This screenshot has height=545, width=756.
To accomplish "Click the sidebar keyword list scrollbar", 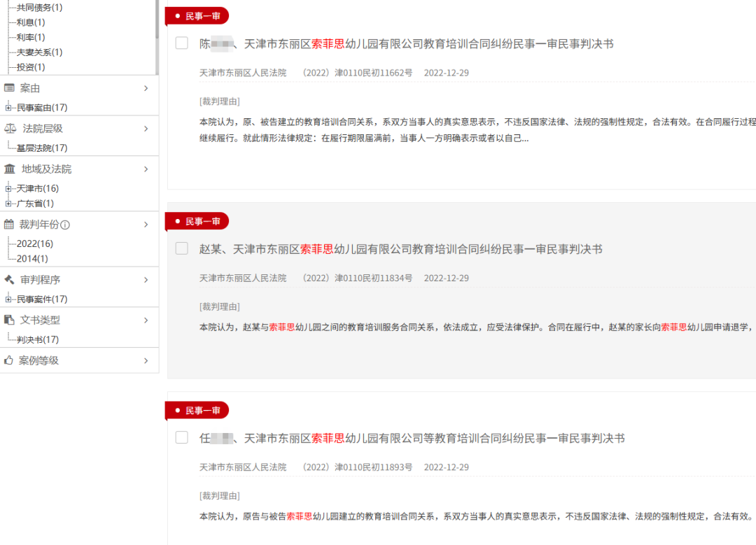I will pyautogui.click(x=157, y=20).
